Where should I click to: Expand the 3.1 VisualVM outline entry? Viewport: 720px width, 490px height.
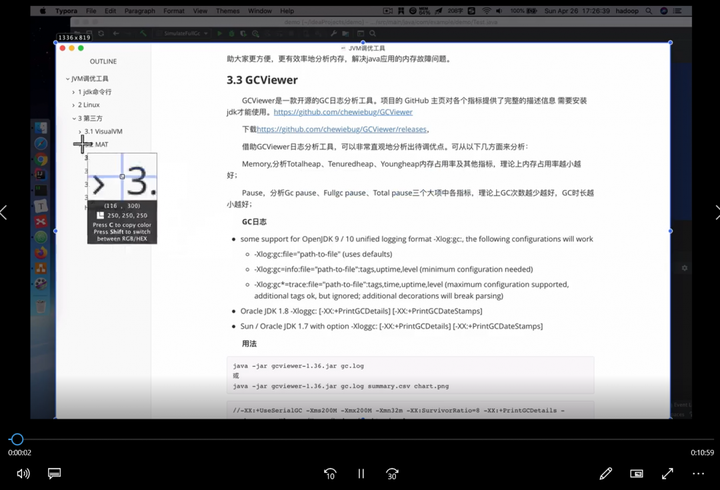[x=80, y=131]
